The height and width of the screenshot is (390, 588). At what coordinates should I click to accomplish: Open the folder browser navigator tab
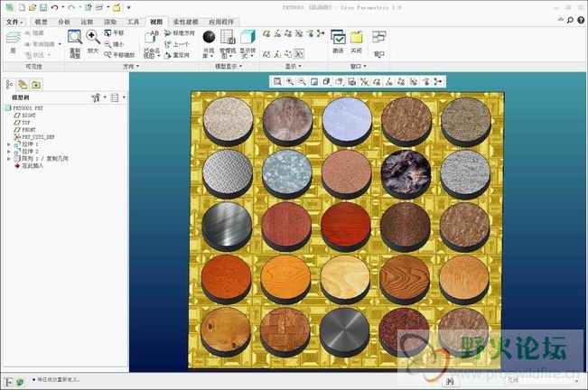tap(23, 85)
